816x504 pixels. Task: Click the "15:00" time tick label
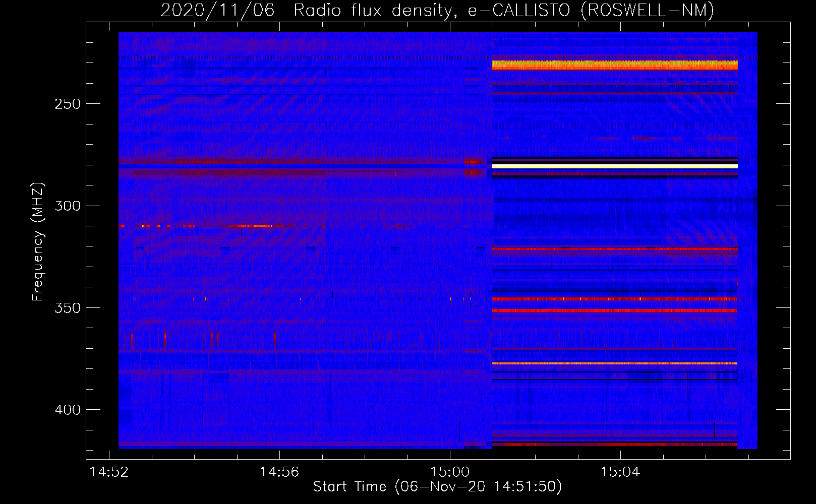(x=450, y=472)
